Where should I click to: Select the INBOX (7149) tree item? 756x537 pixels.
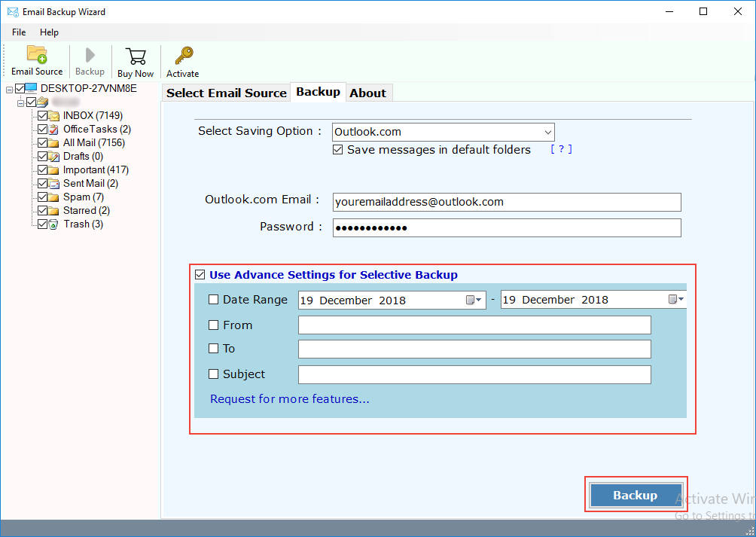[x=93, y=116]
